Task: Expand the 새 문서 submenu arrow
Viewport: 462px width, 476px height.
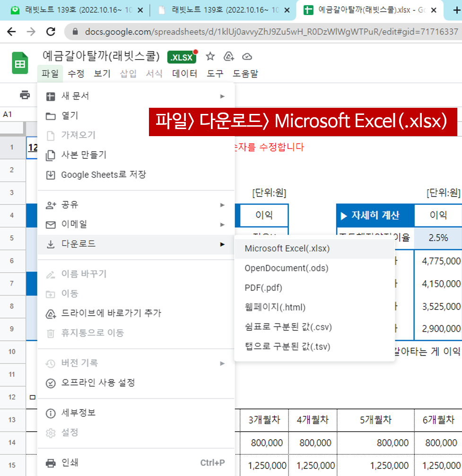Action: (222, 96)
